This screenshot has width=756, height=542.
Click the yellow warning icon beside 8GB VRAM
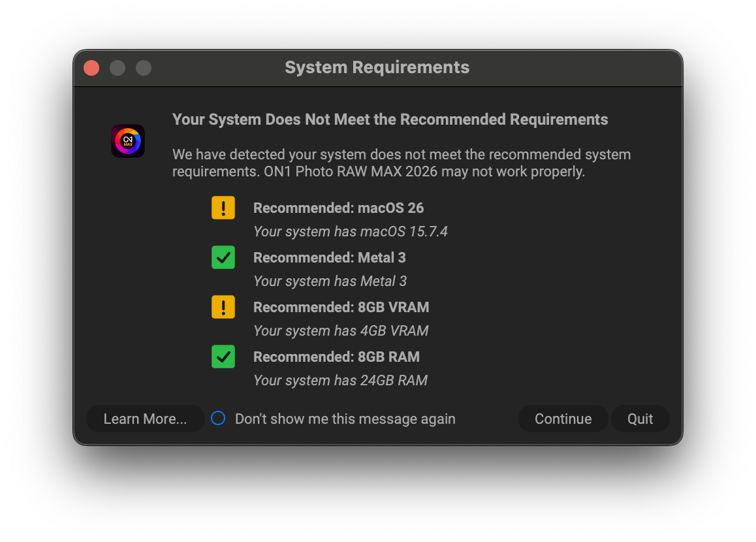223,307
